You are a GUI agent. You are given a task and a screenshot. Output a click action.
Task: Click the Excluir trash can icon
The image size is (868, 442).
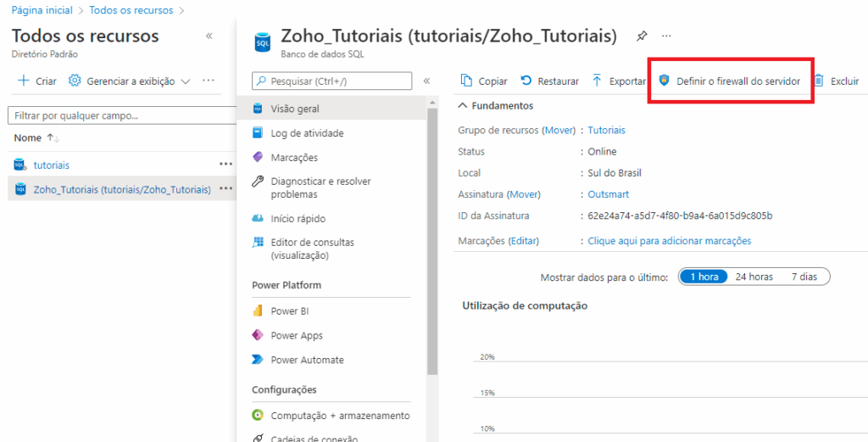[x=820, y=81]
